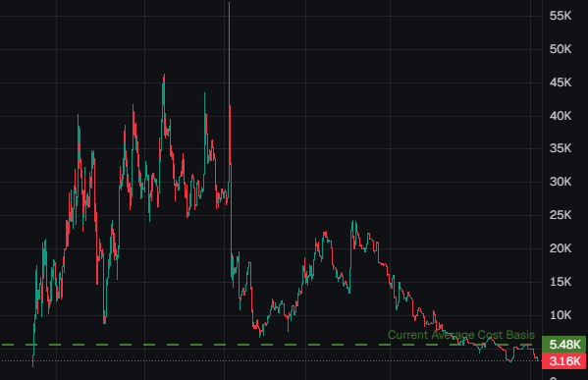The width and height of the screenshot is (588, 380).
Task: Click the 55K price axis label
Action: 561,16
